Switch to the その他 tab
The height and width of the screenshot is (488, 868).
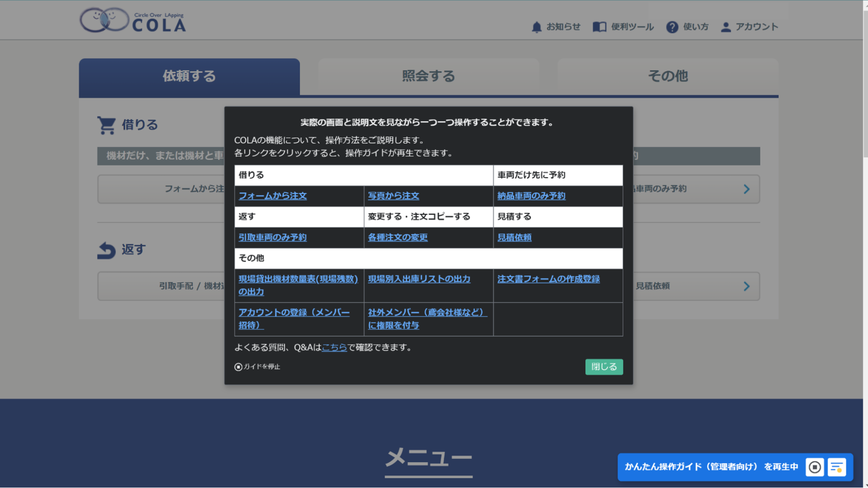667,76
